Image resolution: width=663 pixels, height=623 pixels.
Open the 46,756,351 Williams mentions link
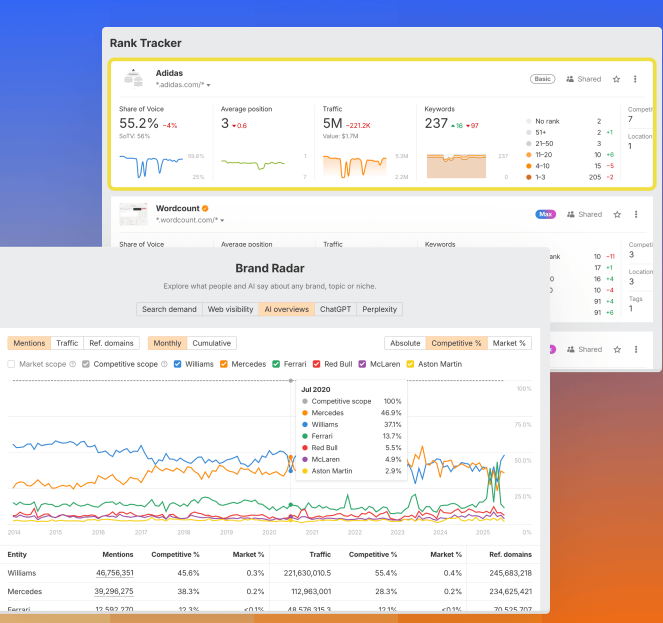point(115,573)
